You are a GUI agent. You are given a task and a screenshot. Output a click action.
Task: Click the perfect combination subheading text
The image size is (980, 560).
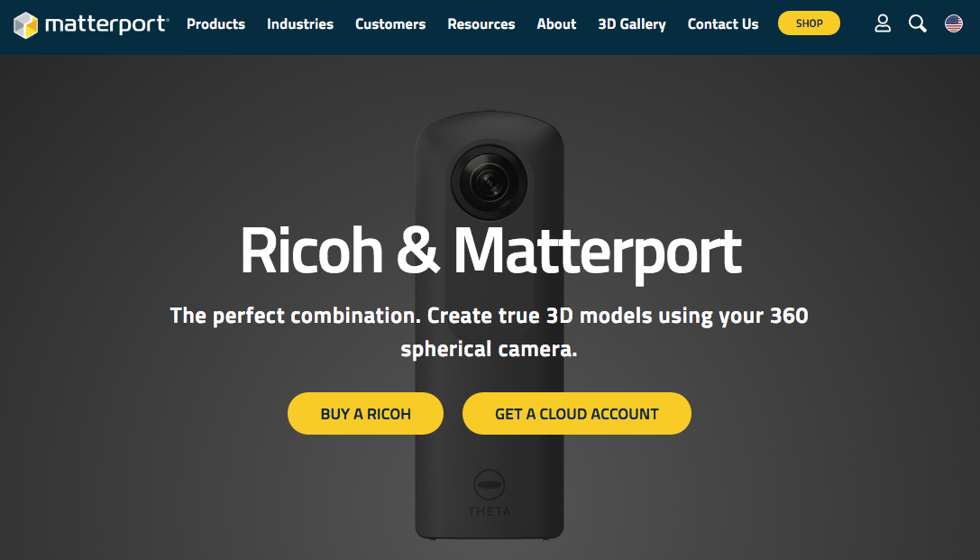pos(490,332)
